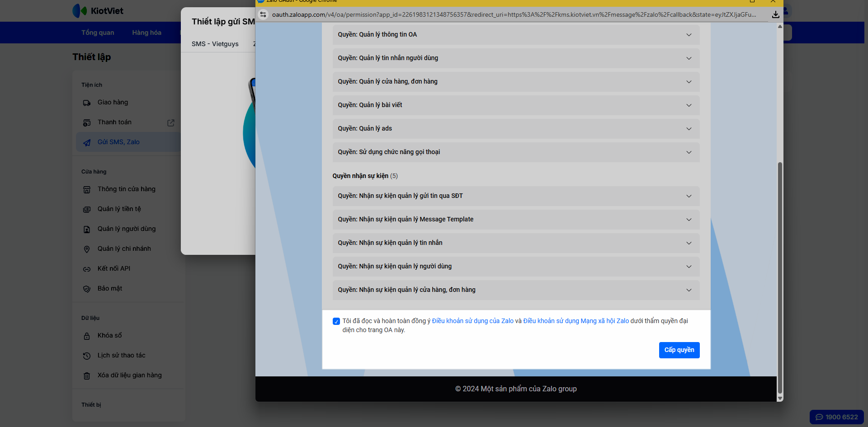Click the Thiết lập page heading
This screenshot has height=427, width=868.
(91, 57)
